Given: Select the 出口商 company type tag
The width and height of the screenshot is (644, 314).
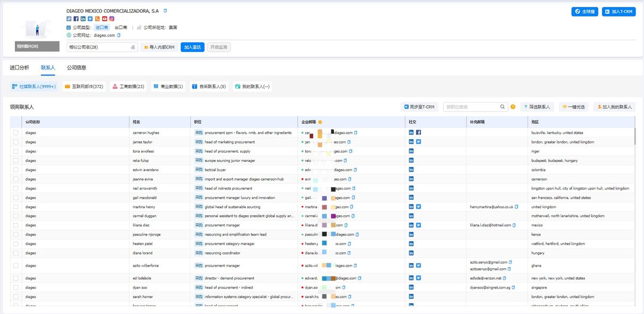Looking at the screenshot, I should tap(121, 27).
